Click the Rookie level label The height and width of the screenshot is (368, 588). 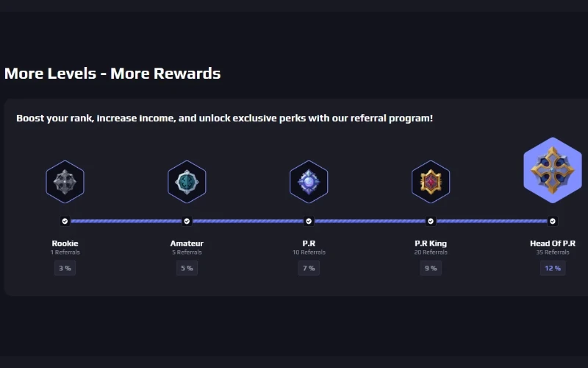(x=65, y=244)
